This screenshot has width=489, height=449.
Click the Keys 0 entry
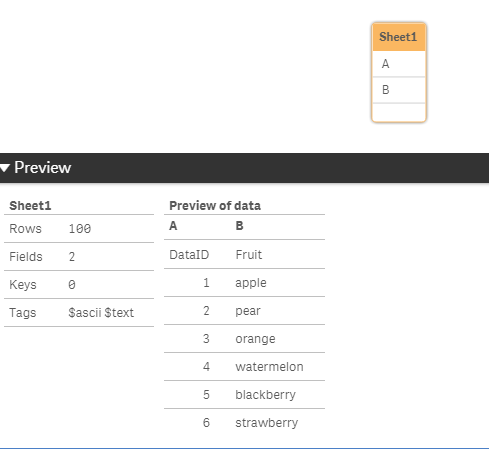coord(79,285)
